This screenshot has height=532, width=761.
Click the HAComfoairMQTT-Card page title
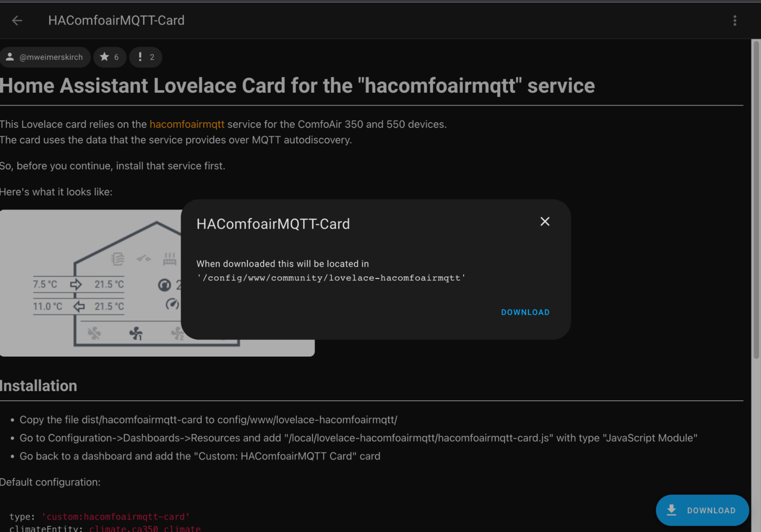[x=116, y=20]
